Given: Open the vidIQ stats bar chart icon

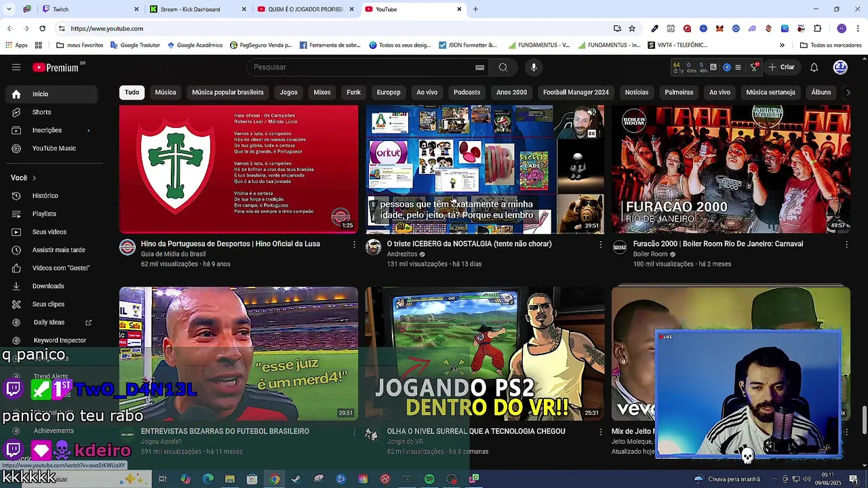Looking at the screenshot, I should point(713,67).
